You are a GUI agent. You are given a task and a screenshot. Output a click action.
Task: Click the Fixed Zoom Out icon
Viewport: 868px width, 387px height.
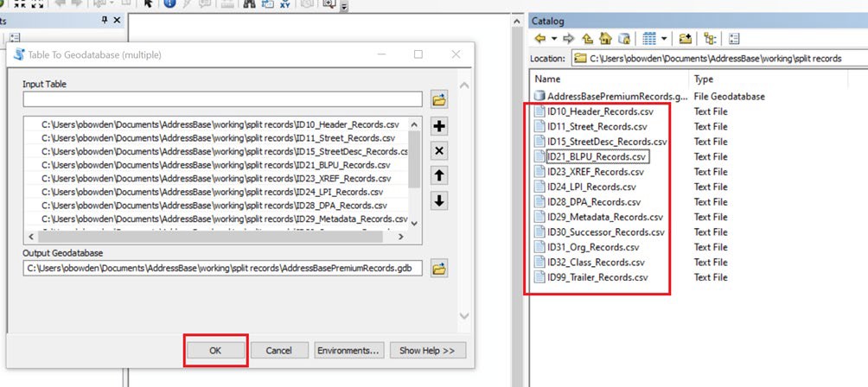pyautogui.click(x=38, y=3)
